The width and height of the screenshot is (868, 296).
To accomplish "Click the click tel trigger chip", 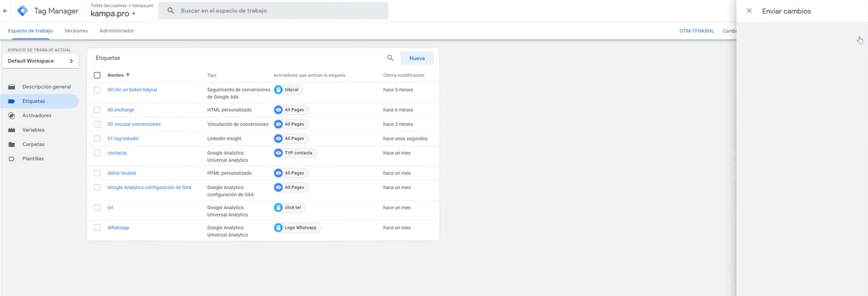I will (x=290, y=208).
